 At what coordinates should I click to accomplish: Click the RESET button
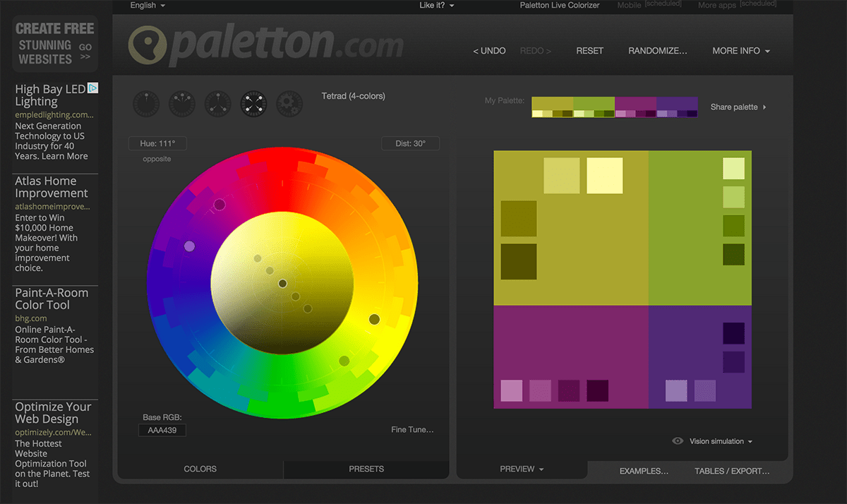click(x=589, y=51)
